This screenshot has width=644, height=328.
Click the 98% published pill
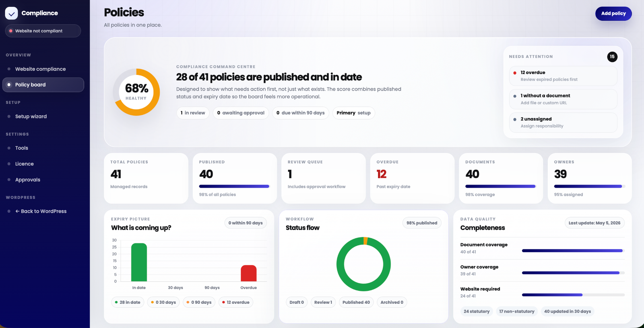(422, 223)
